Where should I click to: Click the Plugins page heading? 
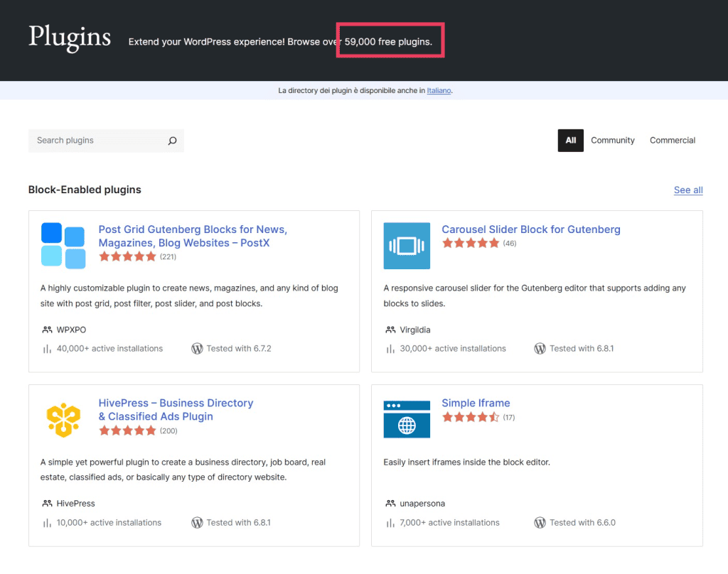(x=70, y=38)
